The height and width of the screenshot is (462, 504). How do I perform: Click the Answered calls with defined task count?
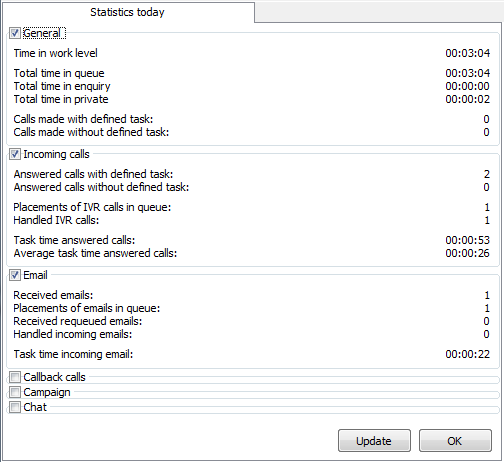487,174
